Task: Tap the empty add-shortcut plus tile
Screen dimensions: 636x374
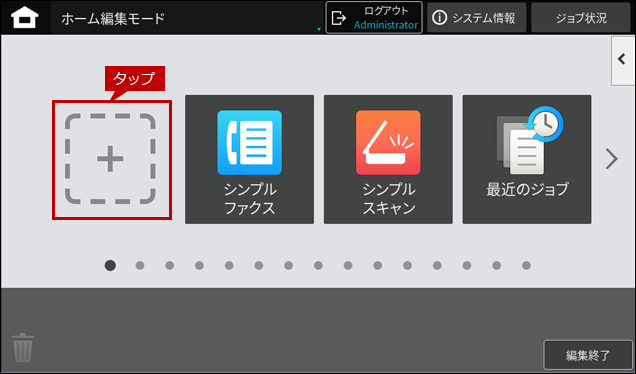Action: pos(110,159)
